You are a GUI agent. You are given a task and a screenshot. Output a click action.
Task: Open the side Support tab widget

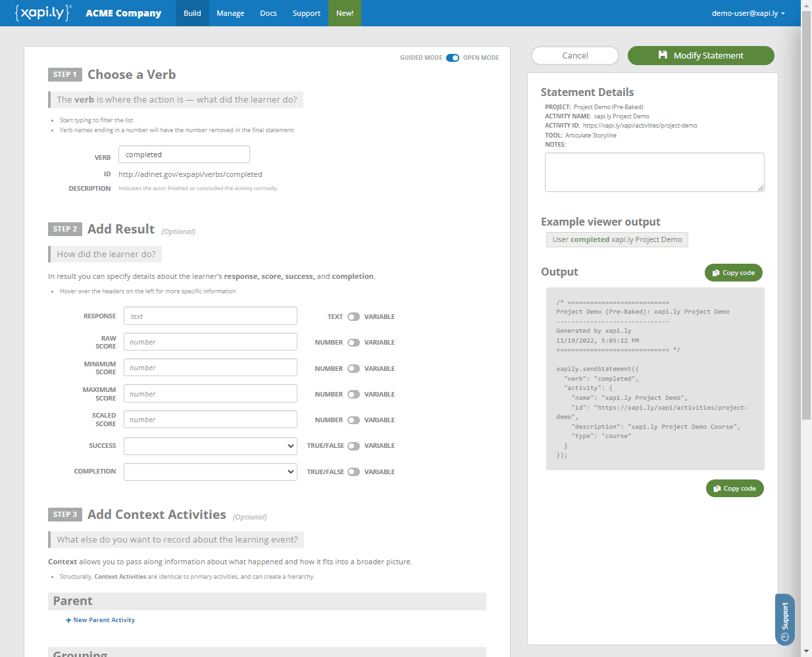click(784, 620)
